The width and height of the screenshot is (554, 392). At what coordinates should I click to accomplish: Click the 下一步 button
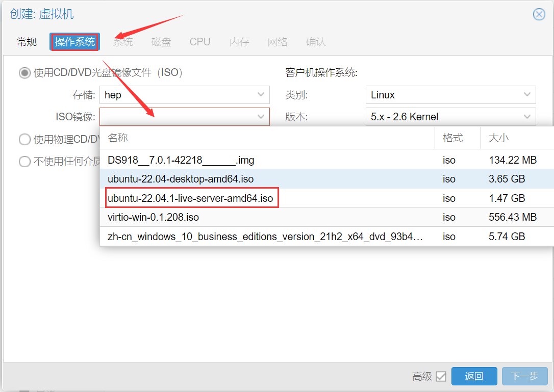click(525, 376)
